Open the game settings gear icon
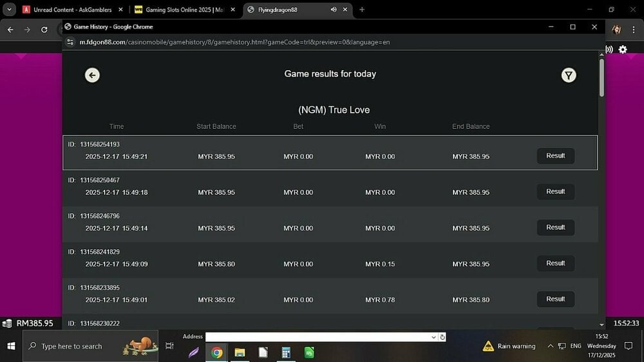The height and width of the screenshot is (362, 644). (623, 50)
